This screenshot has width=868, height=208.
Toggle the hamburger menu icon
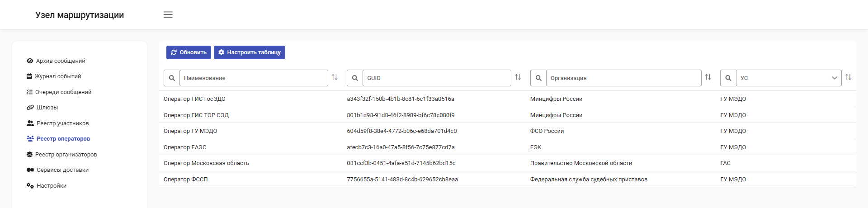(x=168, y=14)
